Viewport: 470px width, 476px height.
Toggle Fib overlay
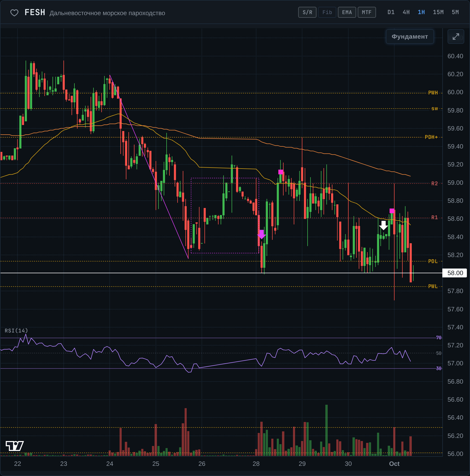[x=327, y=12]
